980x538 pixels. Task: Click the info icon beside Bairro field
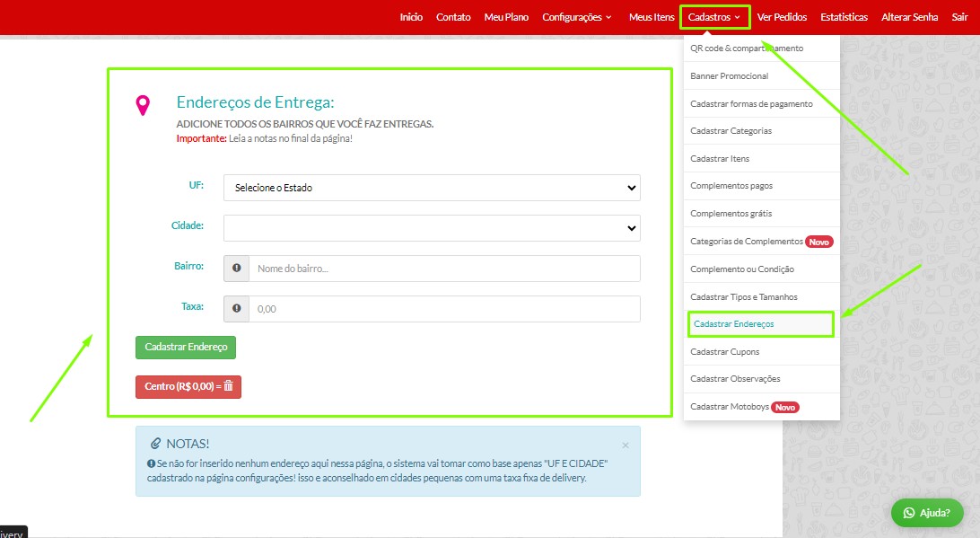pyautogui.click(x=237, y=269)
